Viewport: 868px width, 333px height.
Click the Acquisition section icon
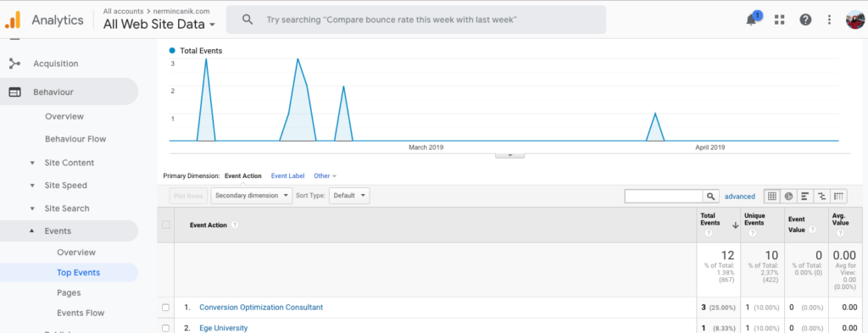(14, 64)
